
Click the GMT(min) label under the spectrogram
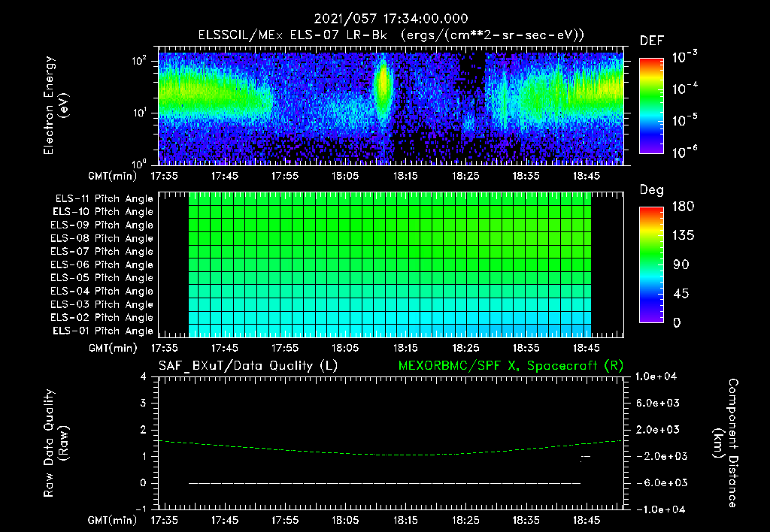pyautogui.click(x=113, y=176)
